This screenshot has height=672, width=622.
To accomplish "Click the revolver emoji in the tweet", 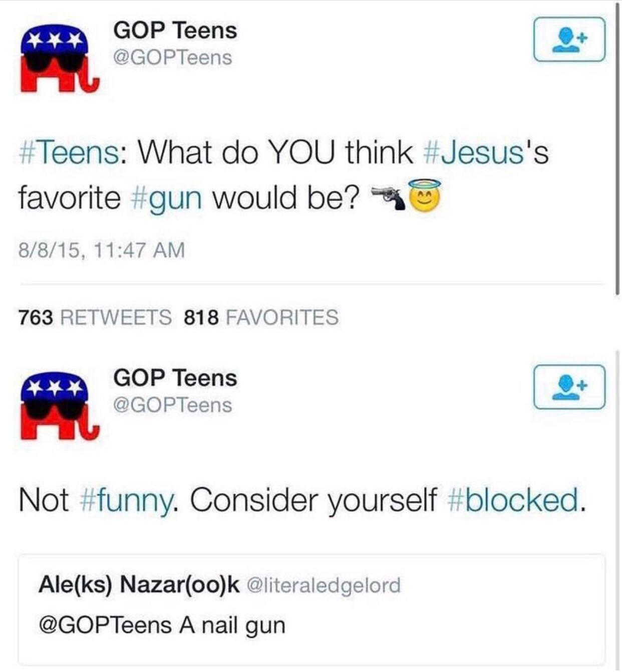I will pyautogui.click(x=388, y=197).
